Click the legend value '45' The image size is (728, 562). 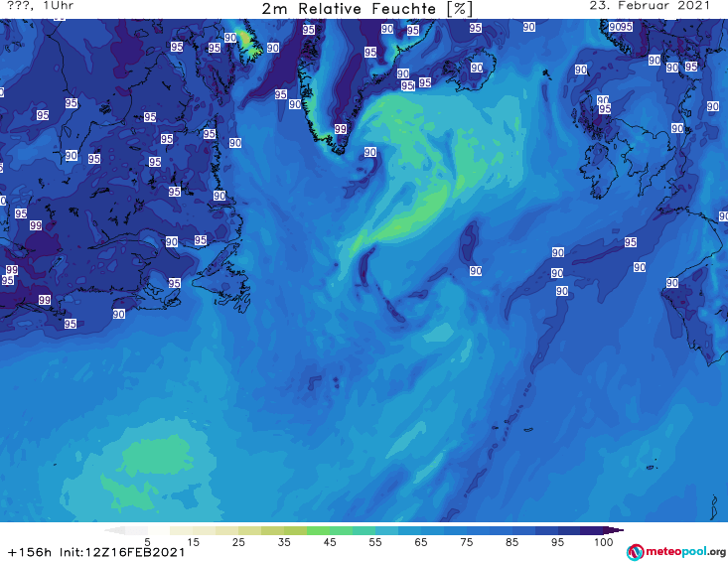(330, 542)
